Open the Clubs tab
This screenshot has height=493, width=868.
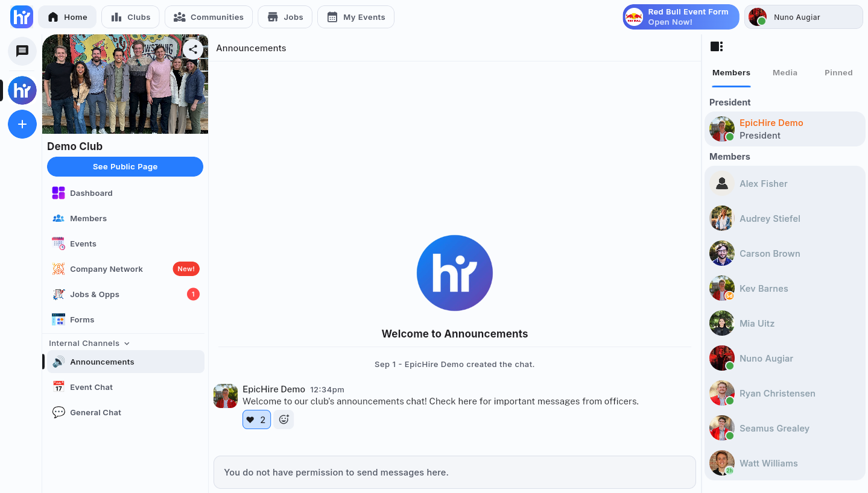[x=130, y=17]
